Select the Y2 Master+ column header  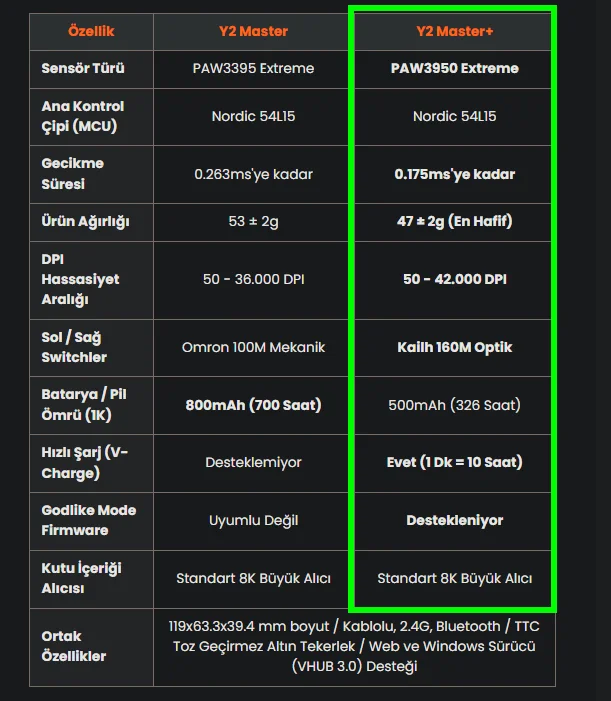pyautogui.click(x=455, y=31)
